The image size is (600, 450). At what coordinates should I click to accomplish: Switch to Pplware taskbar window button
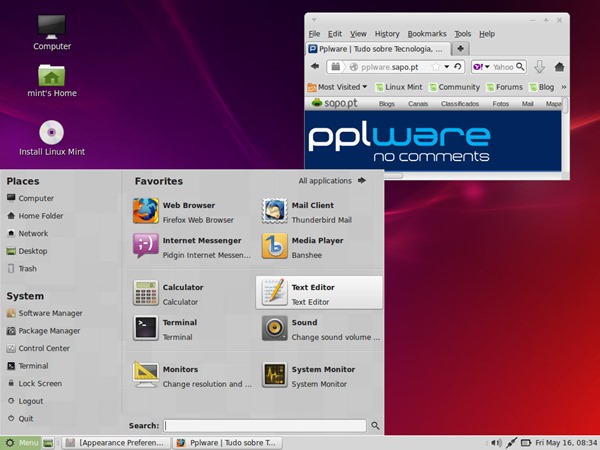coord(227,443)
